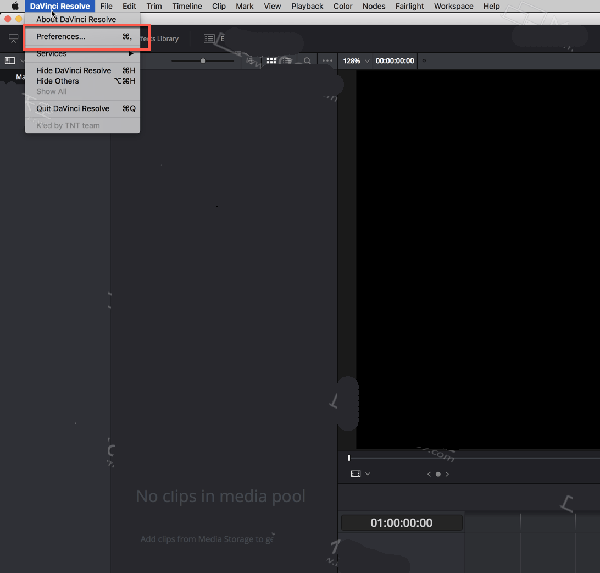This screenshot has width=600, height=573.
Task: Open the Mark menu
Action: pos(245,6)
